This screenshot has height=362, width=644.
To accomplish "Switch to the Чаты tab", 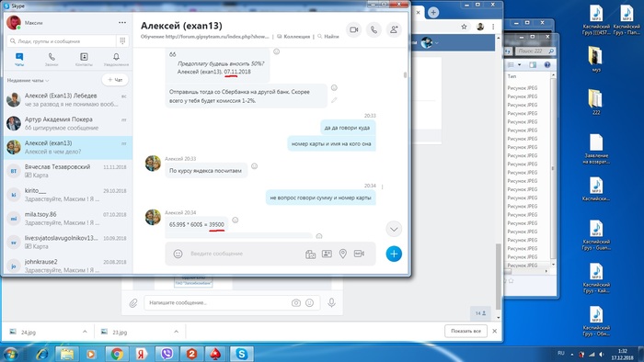I will 19,59.
